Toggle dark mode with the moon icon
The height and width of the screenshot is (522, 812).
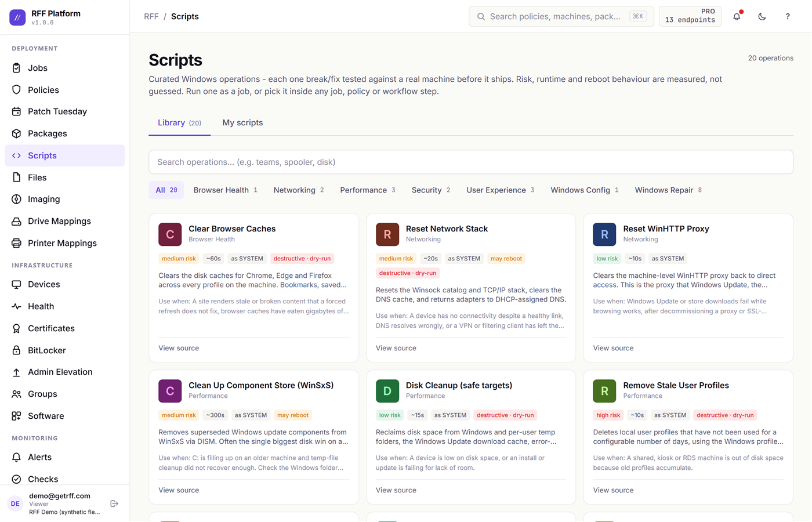(762, 16)
